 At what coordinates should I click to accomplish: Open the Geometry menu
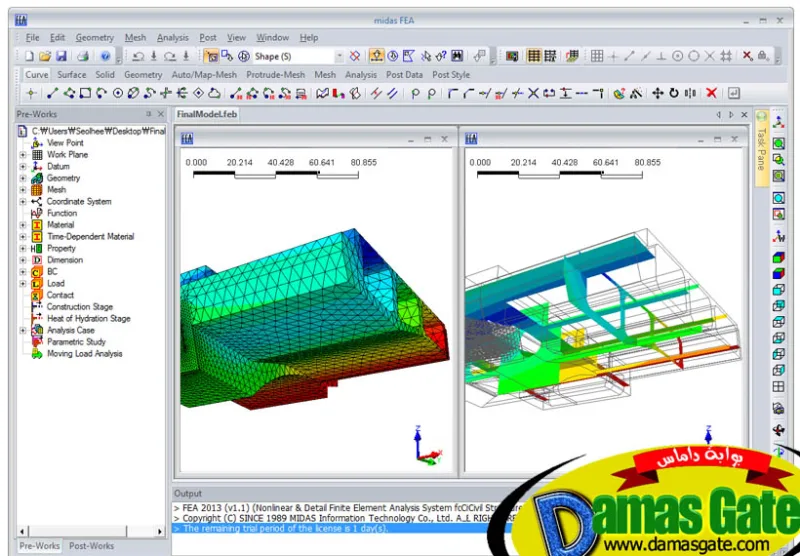[x=94, y=38]
